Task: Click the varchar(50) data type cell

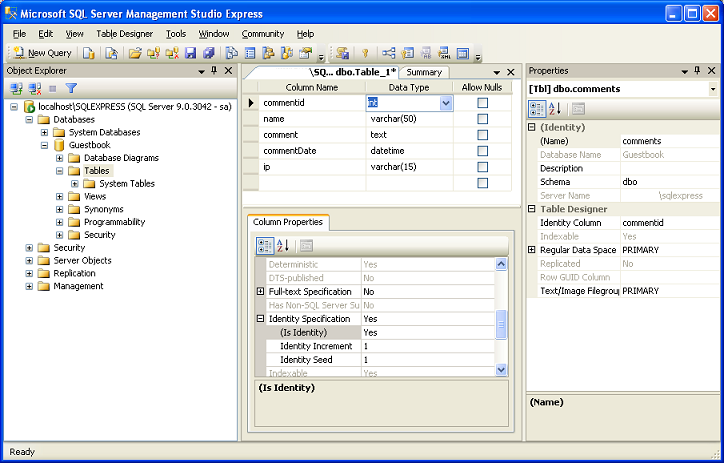Action: pyautogui.click(x=409, y=119)
